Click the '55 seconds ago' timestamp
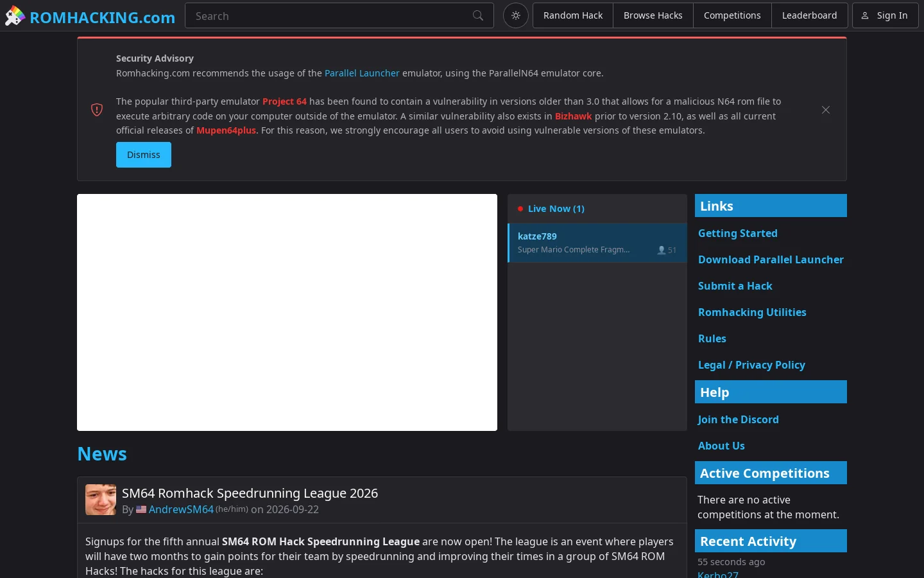The image size is (924, 578). click(x=732, y=562)
